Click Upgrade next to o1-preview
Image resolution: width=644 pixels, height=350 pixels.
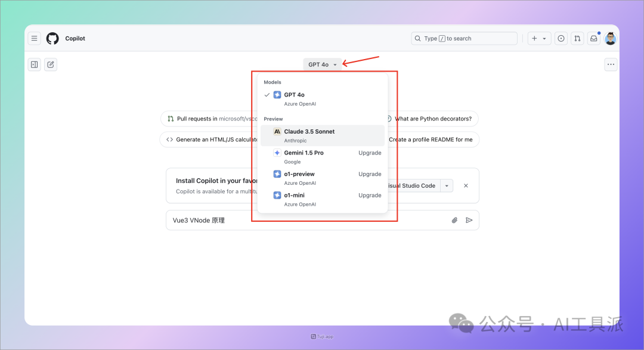[x=370, y=174]
